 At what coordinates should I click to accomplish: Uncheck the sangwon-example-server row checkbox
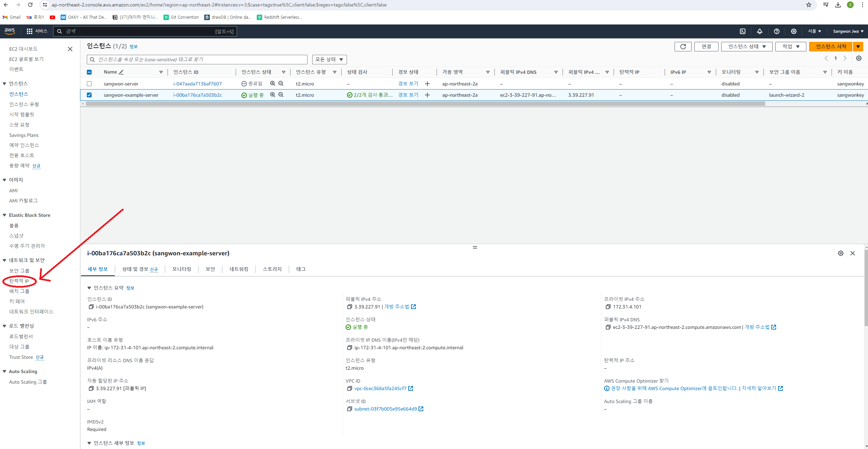point(89,95)
